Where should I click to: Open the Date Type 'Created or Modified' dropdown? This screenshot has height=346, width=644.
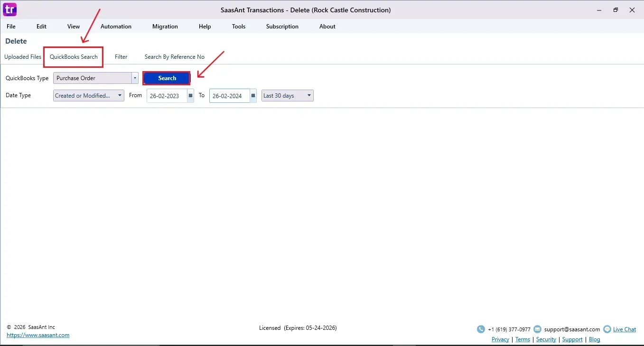click(88, 96)
